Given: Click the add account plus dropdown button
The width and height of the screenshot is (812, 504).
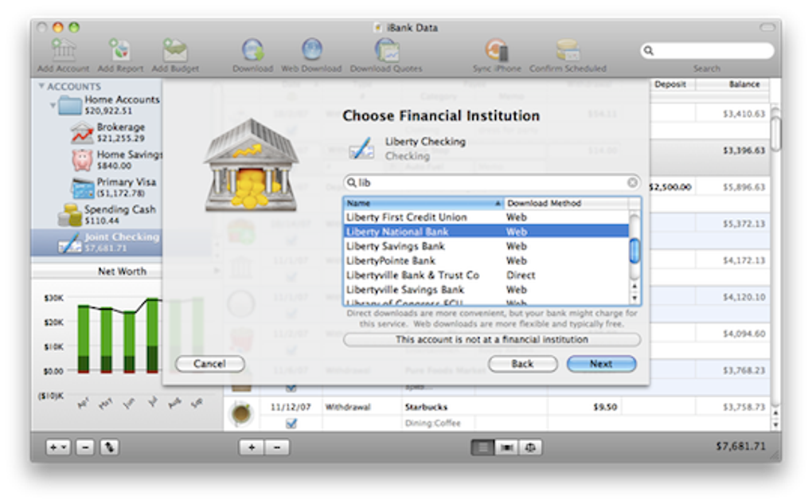Looking at the screenshot, I should 58,447.
